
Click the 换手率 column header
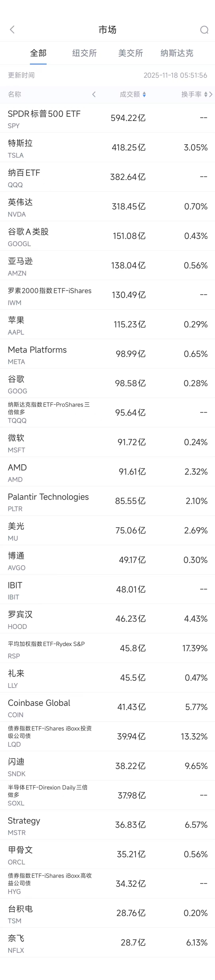pyautogui.click(x=191, y=94)
